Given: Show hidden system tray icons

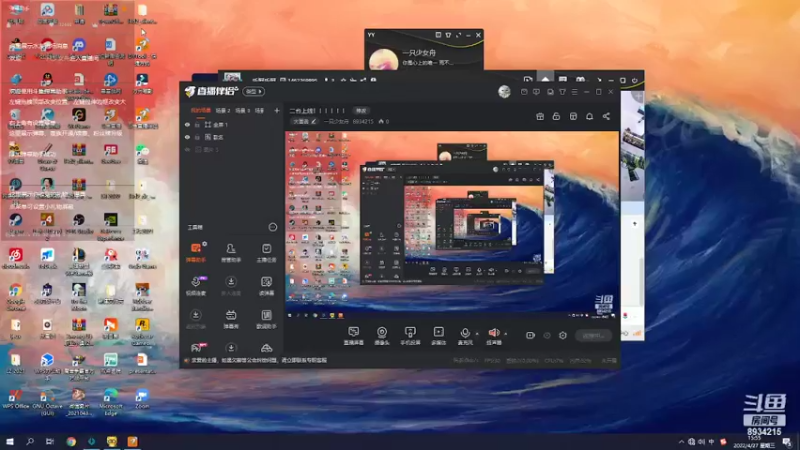Looking at the screenshot, I should (681, 442).
